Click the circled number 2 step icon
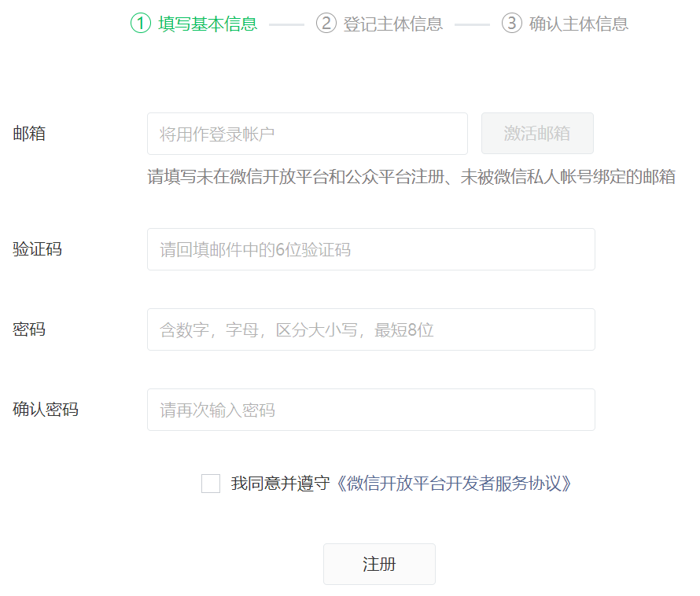 tap(326, 24)
